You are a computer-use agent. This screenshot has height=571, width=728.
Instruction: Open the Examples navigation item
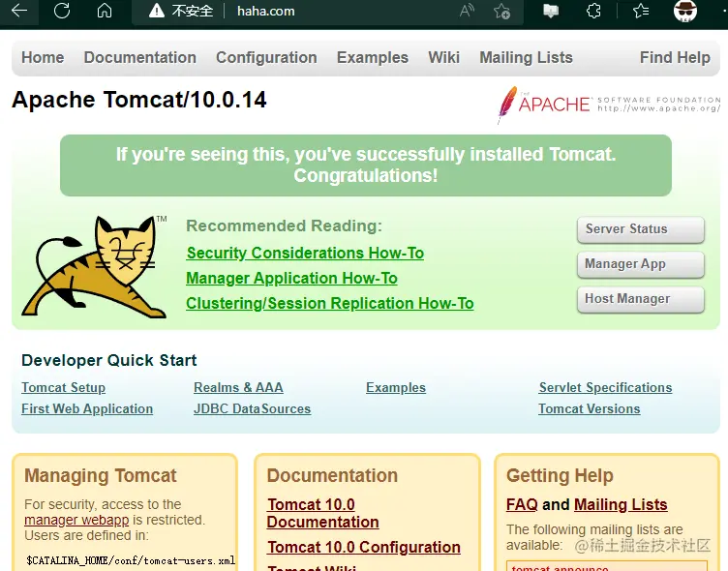373,57
